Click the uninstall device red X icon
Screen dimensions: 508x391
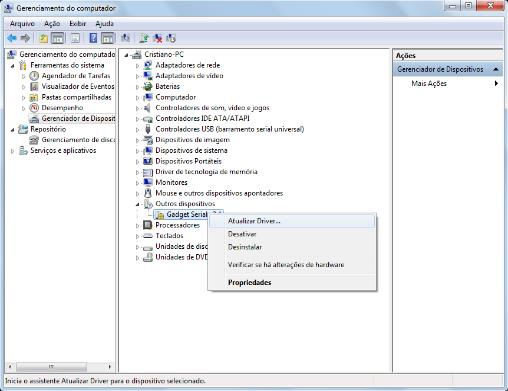pyautogui.click(x=158, y=38)
